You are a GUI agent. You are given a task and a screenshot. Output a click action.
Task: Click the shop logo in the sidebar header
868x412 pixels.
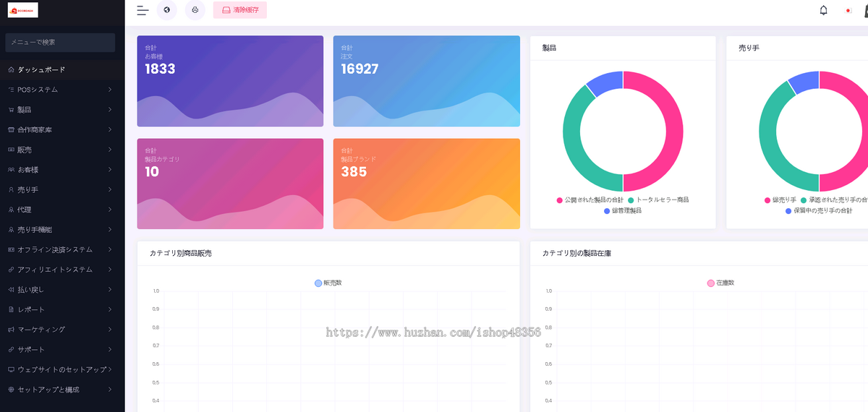click(22, 10)
